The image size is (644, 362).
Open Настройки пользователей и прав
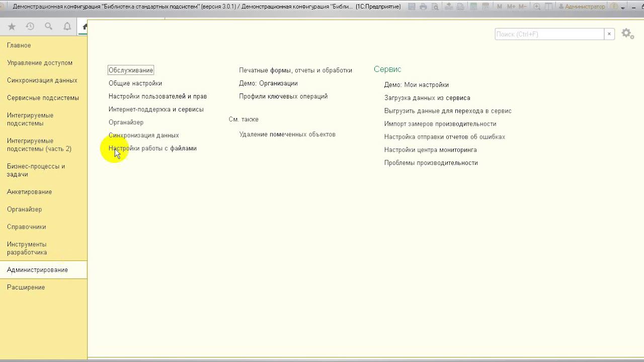pyautogui.click(x=158, y=97)
